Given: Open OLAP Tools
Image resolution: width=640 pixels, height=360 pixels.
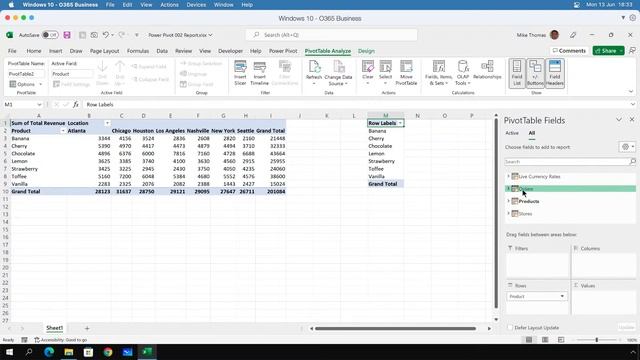Looking at the screenshot, I should tap(463, 73).
